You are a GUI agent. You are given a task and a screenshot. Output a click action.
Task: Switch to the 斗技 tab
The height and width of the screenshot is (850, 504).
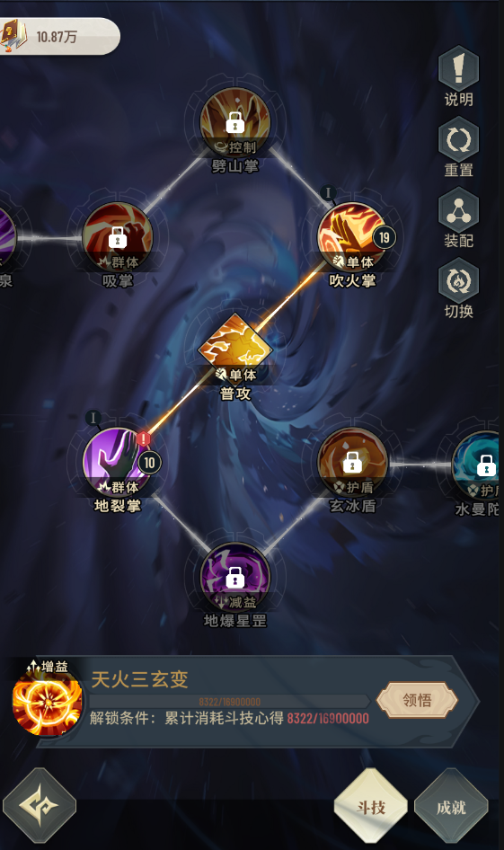pos(371,807)
